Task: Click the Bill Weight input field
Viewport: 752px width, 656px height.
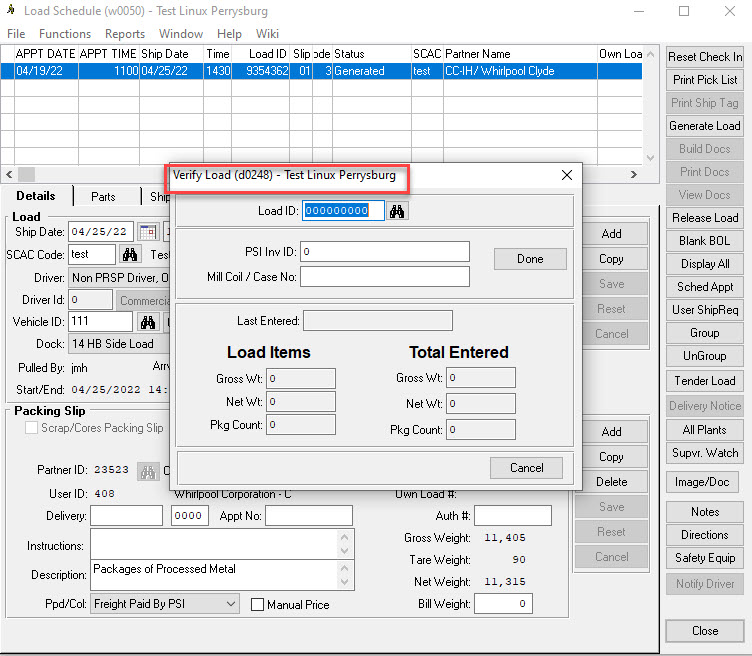Action: [x=503, y=604]
